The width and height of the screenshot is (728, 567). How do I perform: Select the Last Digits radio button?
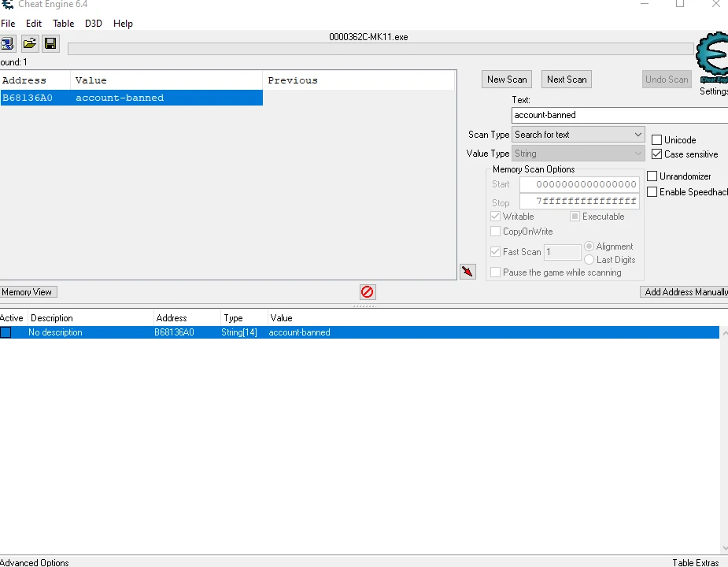click(x=589, y=259)
